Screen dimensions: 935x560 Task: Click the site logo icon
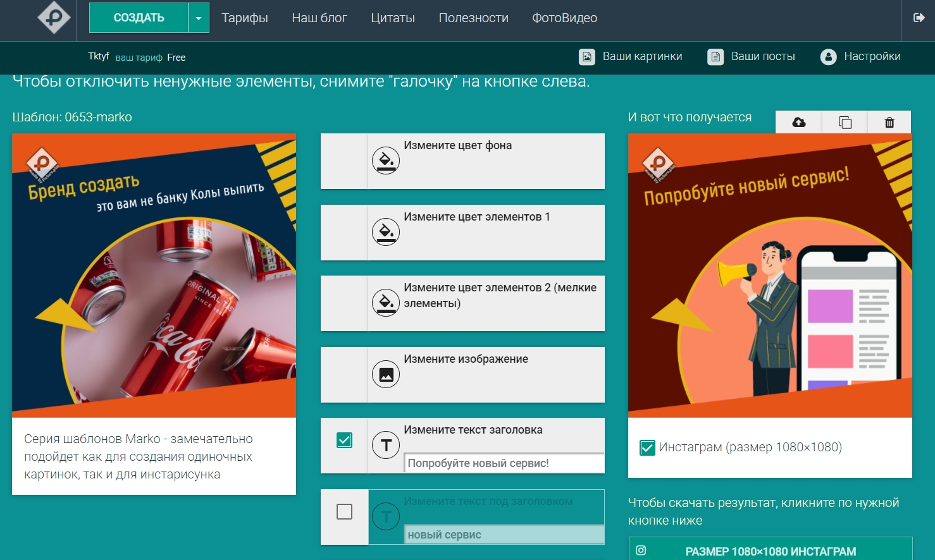pos(54,18)
